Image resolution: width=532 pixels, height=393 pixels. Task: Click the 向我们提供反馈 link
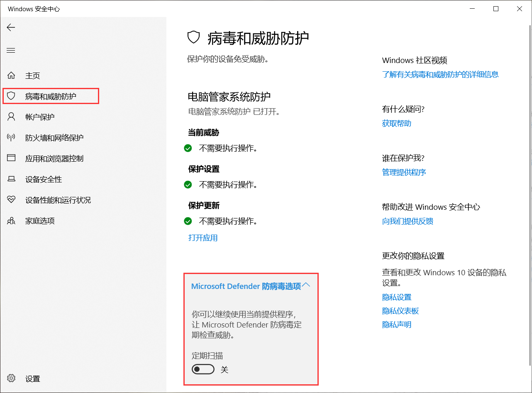[408, 221]
